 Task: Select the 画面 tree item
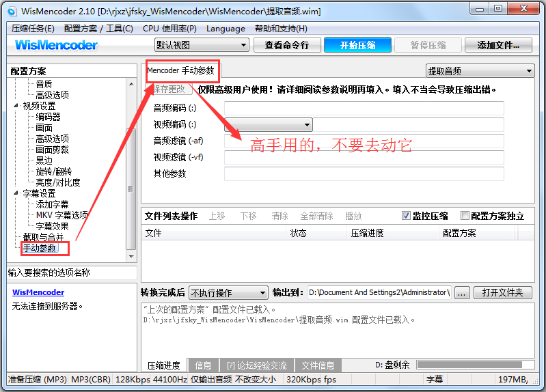pyautogui.click(x=44, y=128)
